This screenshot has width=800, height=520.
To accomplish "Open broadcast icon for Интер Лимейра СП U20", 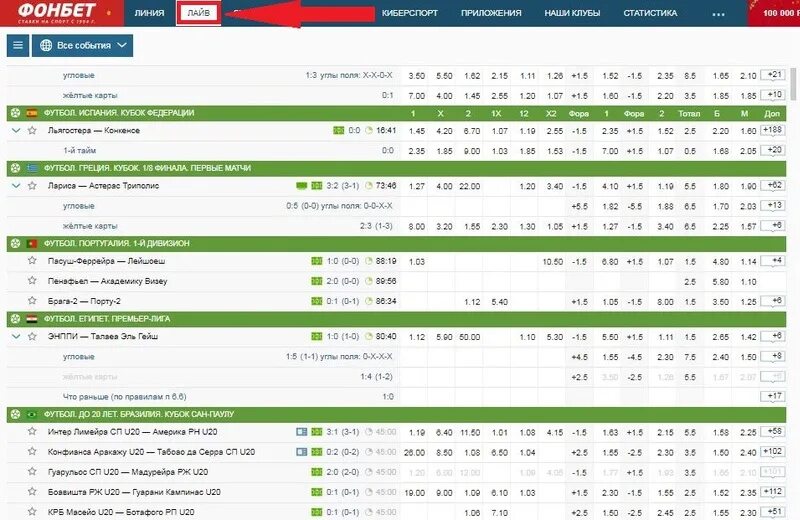I will [302, 432].
